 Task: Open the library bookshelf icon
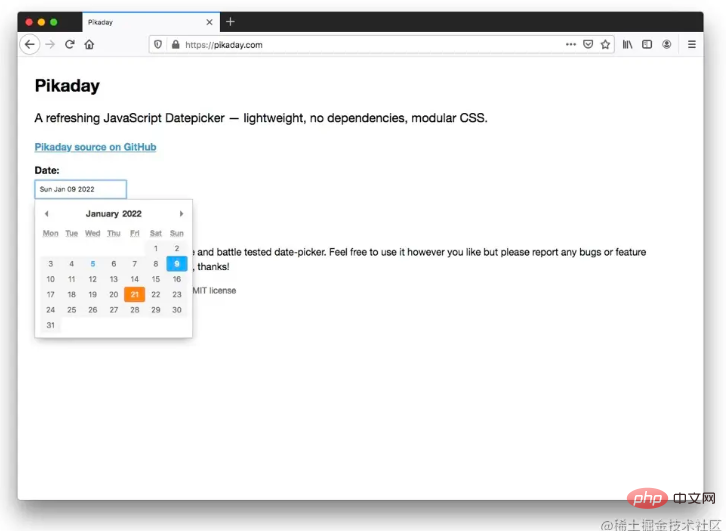[628, 44]
